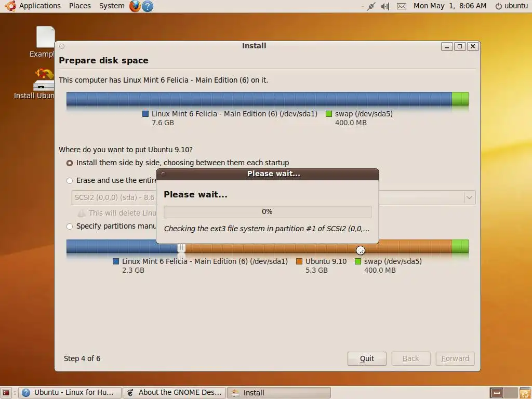
Task: Click the Forward button
Action: pos(455,358)
